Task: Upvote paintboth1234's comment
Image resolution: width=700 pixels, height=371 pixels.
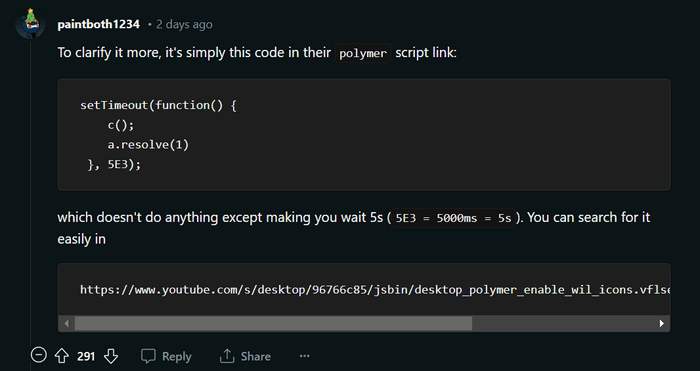Action: [x=62, y=356]
